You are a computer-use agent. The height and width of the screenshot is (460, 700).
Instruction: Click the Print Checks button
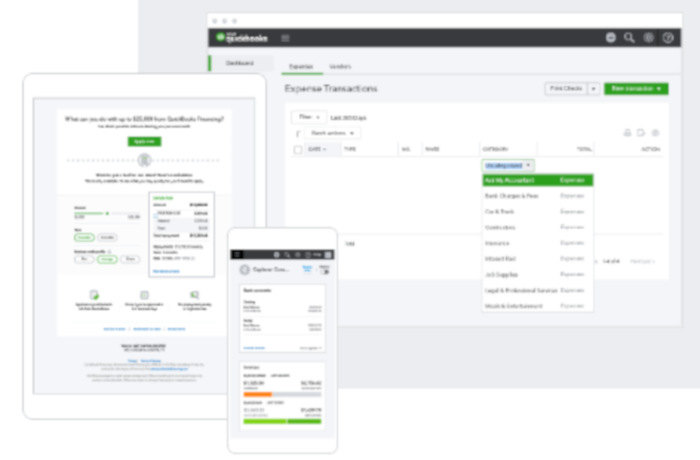tap(566, 89)
